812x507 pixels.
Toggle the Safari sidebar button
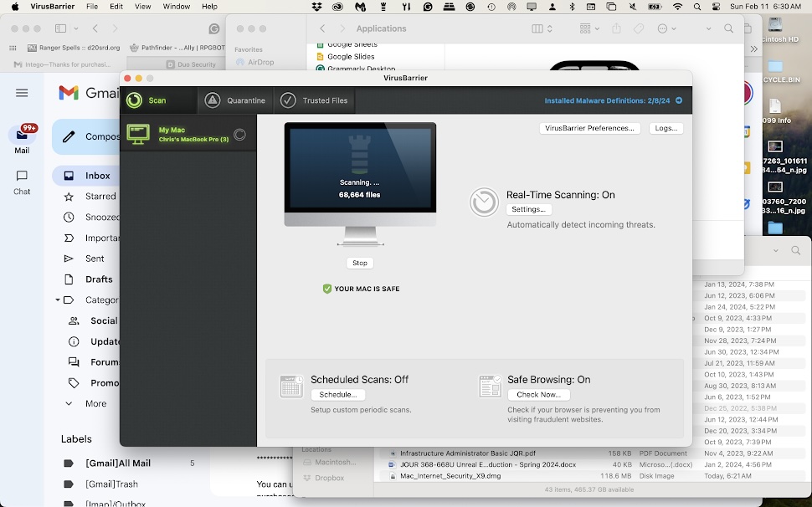click(60, 28)
